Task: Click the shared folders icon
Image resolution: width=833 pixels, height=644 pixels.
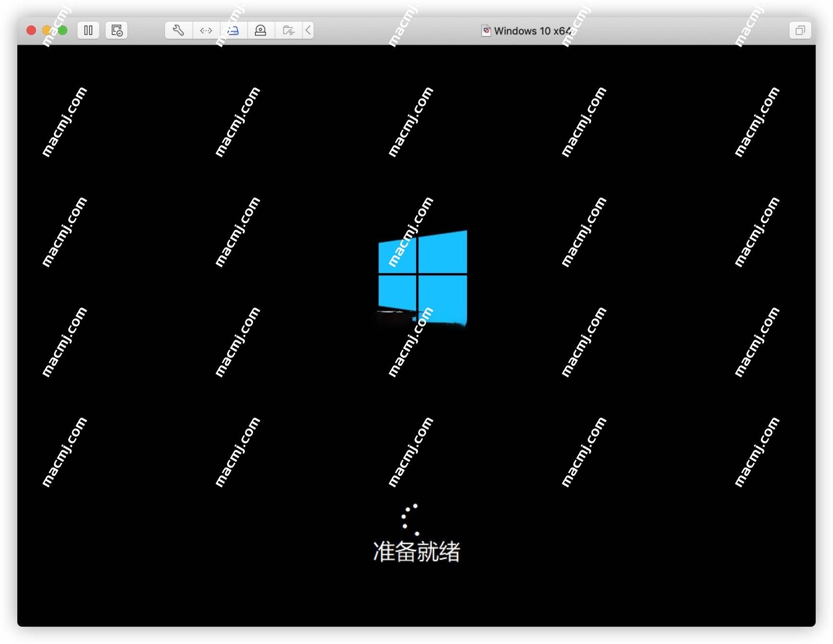Action: click(288, 30)
